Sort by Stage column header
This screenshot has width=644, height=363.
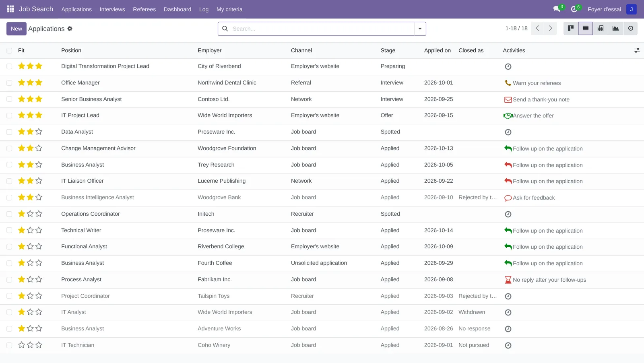tap(388, 50)
